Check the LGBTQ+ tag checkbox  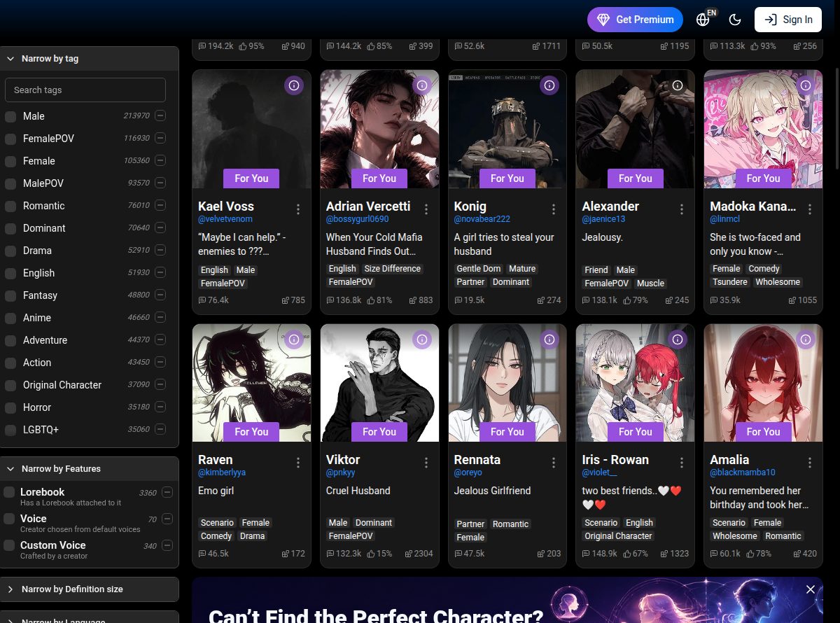(x=10, y=430)
